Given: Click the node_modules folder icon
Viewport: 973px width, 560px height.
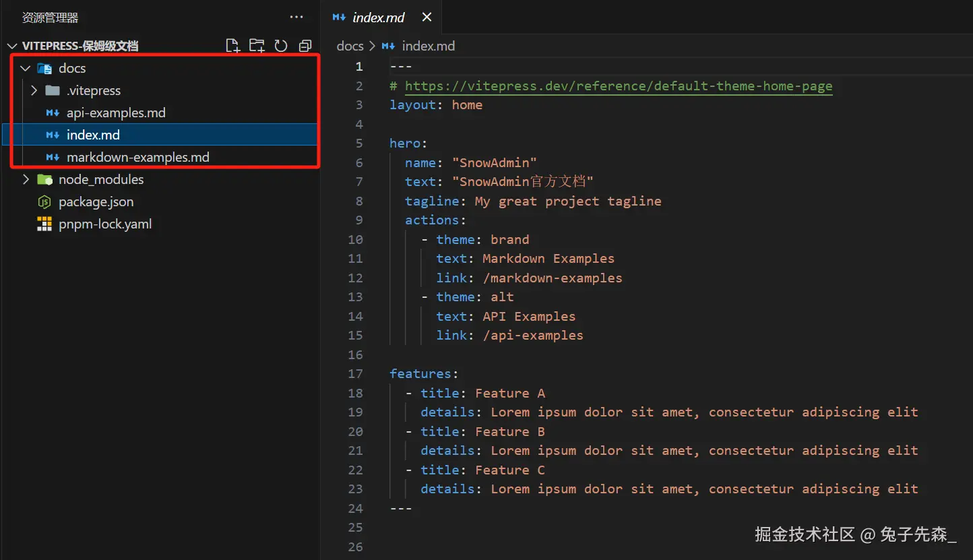Looking at the screenshot, I should click(x=44, y=179).
